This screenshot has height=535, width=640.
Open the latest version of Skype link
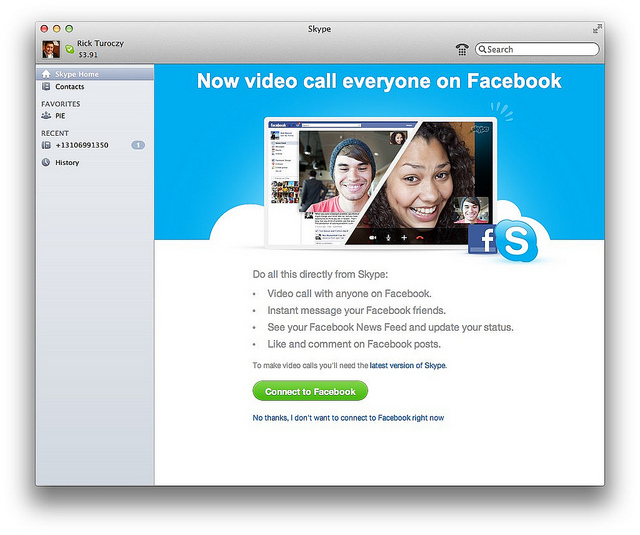pyautogui.click(x=408, y=366)
